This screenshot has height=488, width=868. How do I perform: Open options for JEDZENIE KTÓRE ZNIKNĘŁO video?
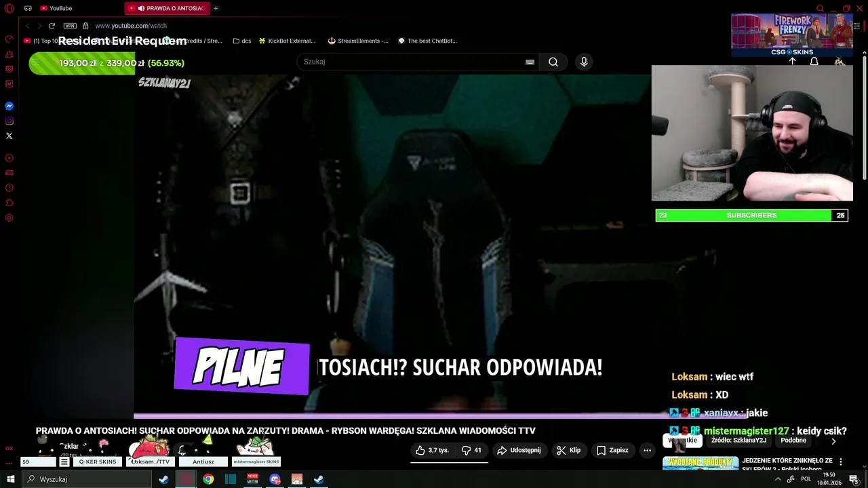click(841, 462)
